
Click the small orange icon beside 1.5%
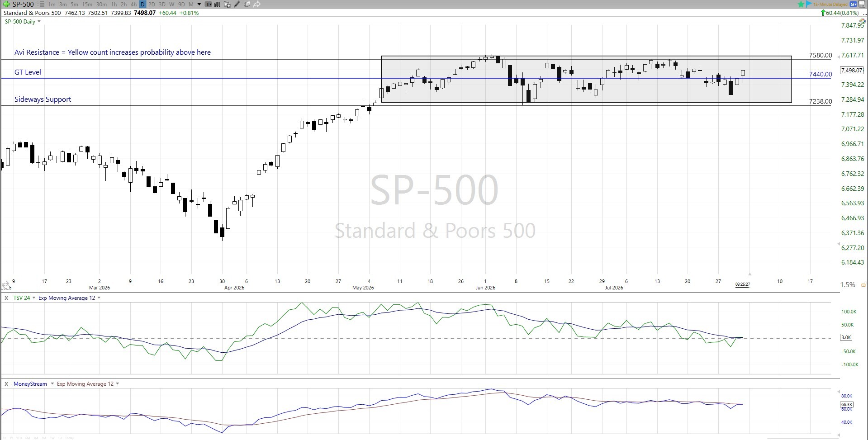click(863, 285)
